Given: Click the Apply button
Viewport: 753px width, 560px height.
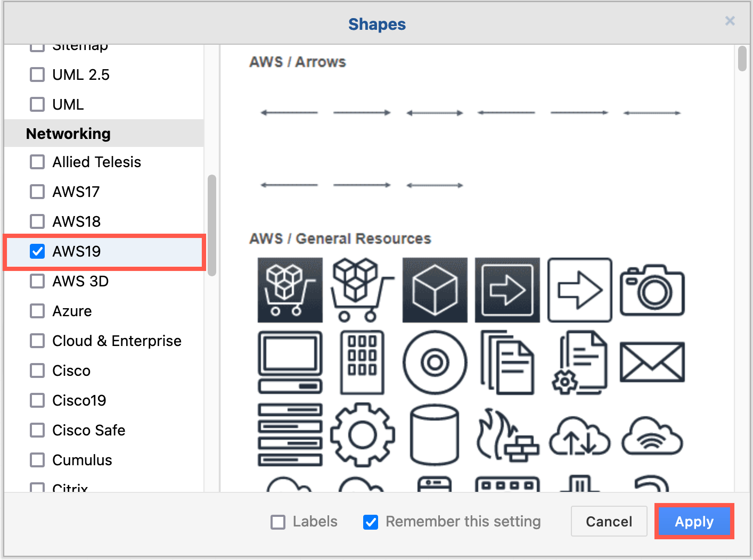Looking at the screenshot, I should (x=694, y=522).
